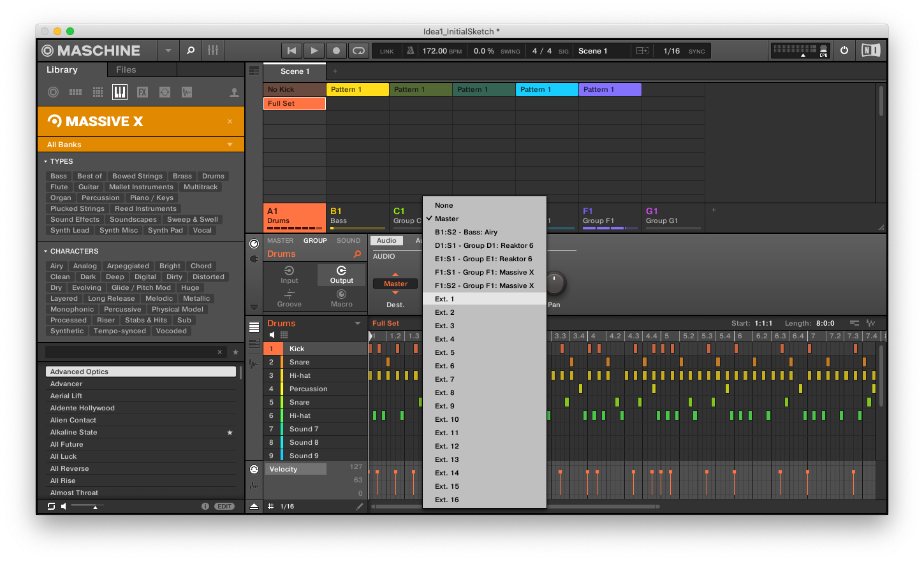This screenshot has width=924, height=562.
Task: Select the Scene 1 tab
Action: (x=295, y=71)
